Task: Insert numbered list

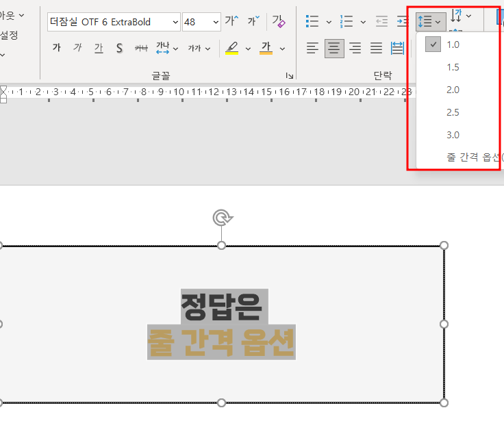Action: point(346,21)
